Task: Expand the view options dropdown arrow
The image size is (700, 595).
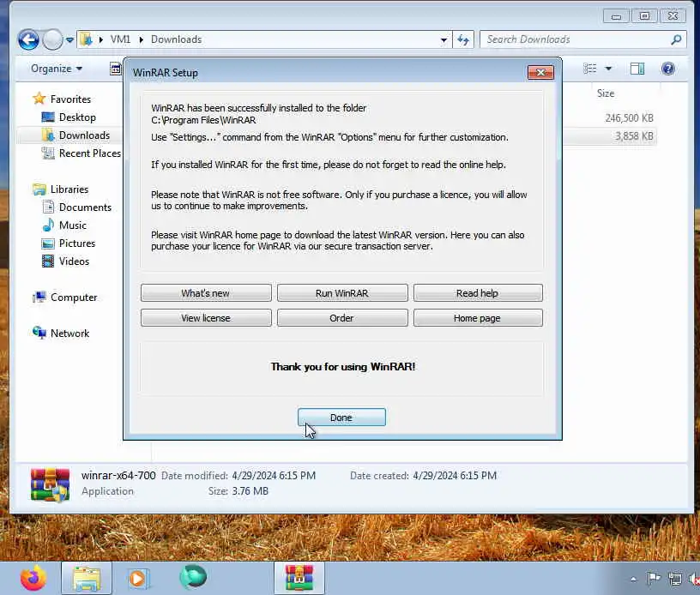Action: pos(608,69)
